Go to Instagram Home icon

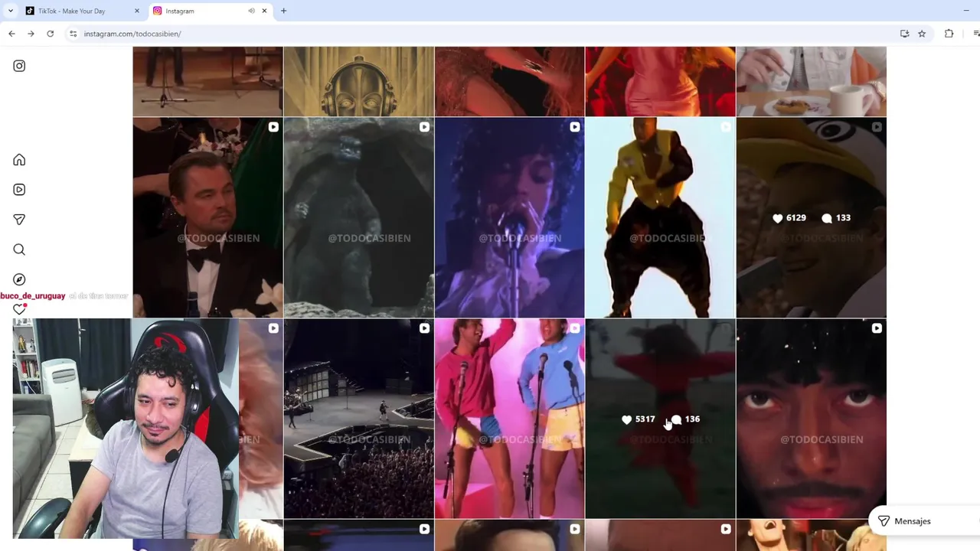[19, 160]
